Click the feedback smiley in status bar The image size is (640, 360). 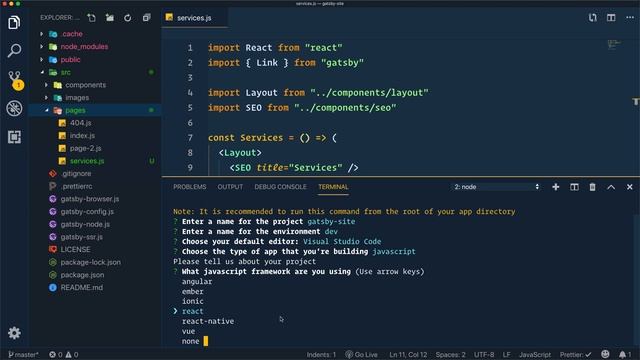(605, 354)
